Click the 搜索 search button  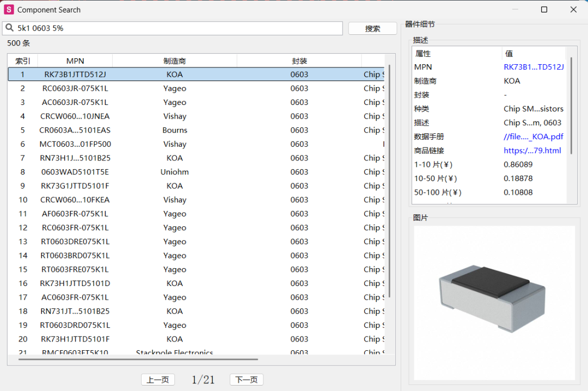(x=372, y=28)
